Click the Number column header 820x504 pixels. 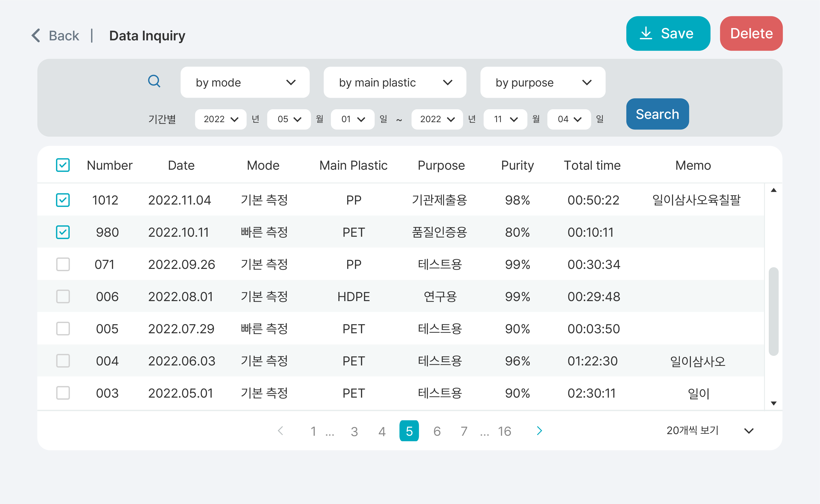coord(110,165)
